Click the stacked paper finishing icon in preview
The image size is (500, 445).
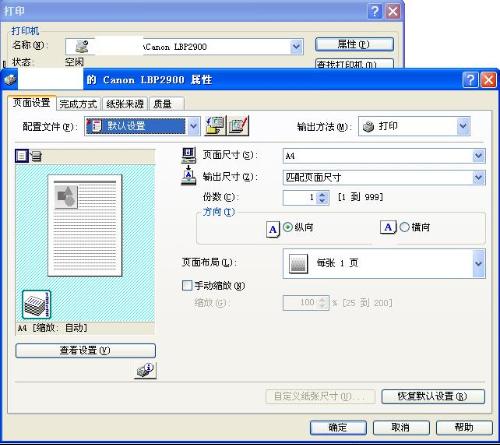coord(36,304)
